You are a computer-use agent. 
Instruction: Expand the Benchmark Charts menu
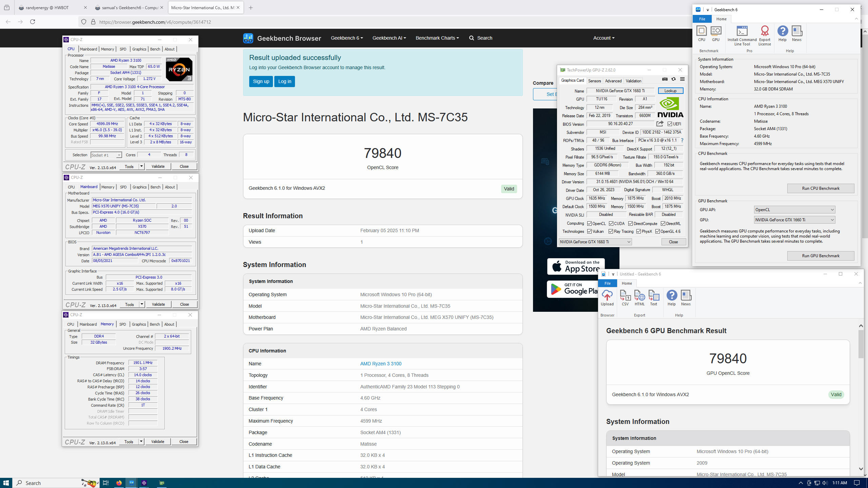437,38
